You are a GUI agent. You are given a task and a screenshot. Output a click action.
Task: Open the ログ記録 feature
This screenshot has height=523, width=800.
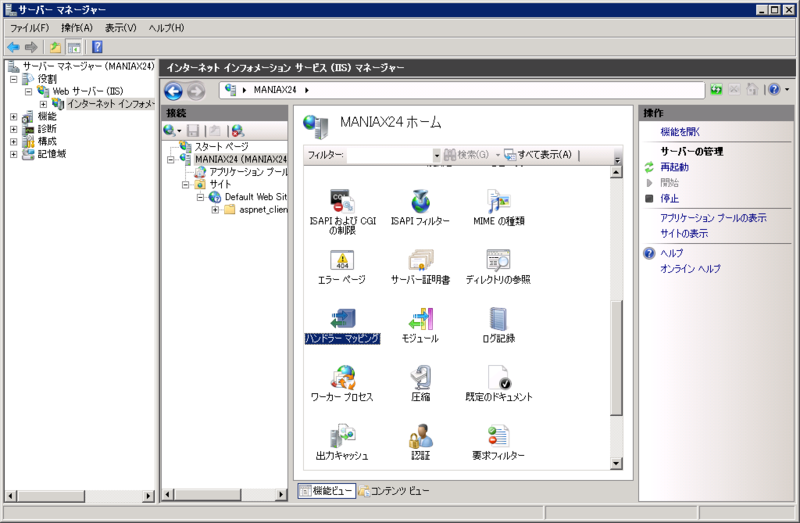[x=498, y=326]
